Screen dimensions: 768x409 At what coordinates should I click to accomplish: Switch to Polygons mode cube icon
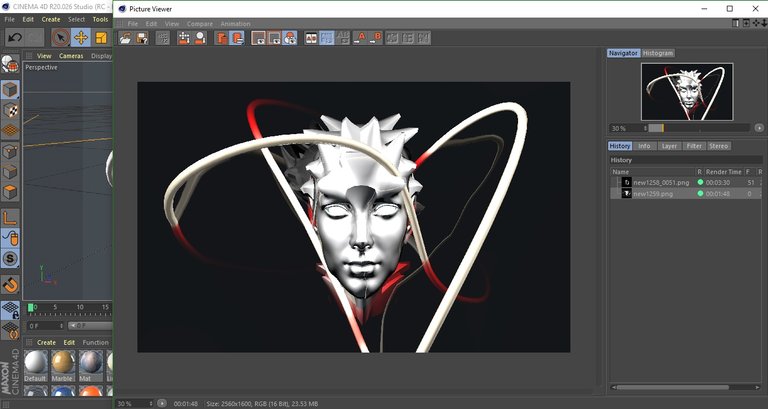(x=10, y=192)
